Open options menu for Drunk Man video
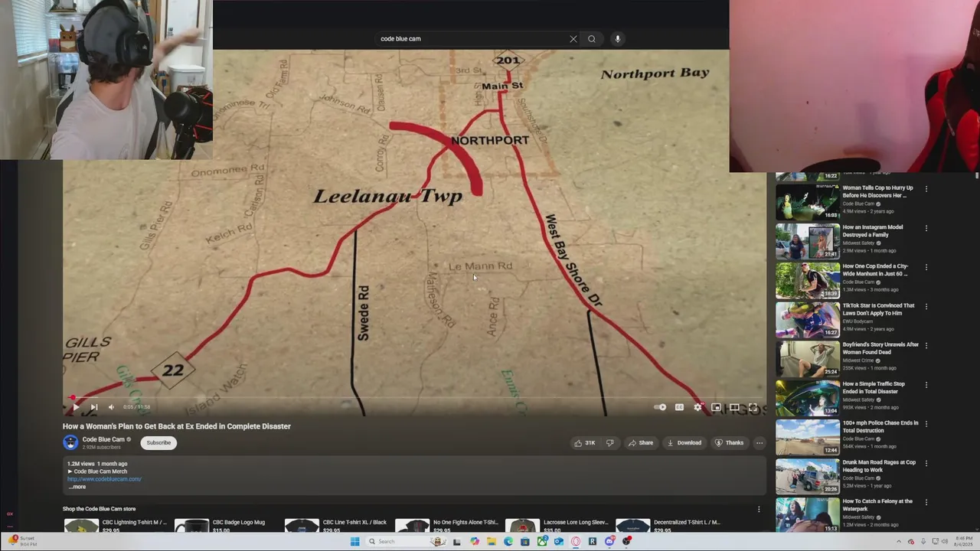 [926, 463]
